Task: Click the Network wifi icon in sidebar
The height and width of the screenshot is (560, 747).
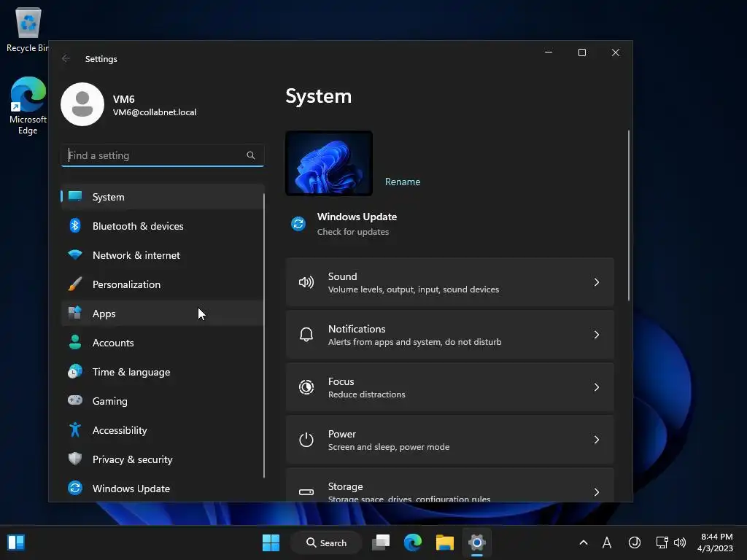Action: pyautogui.click(x=75, y=254)
